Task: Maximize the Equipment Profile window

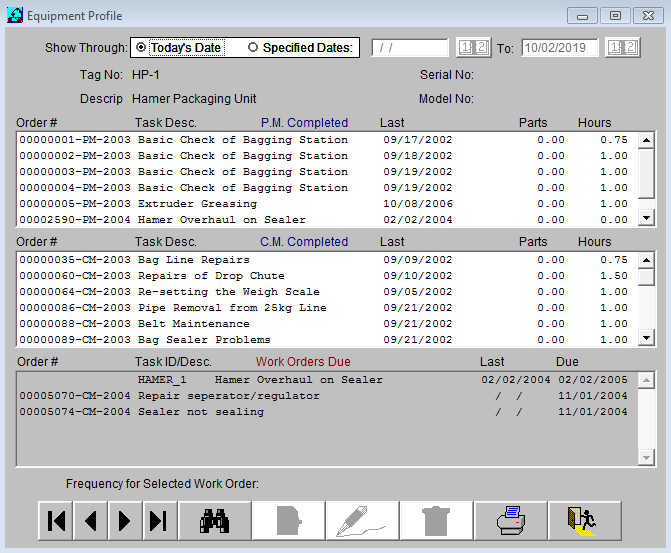Action: coord(615,16)
